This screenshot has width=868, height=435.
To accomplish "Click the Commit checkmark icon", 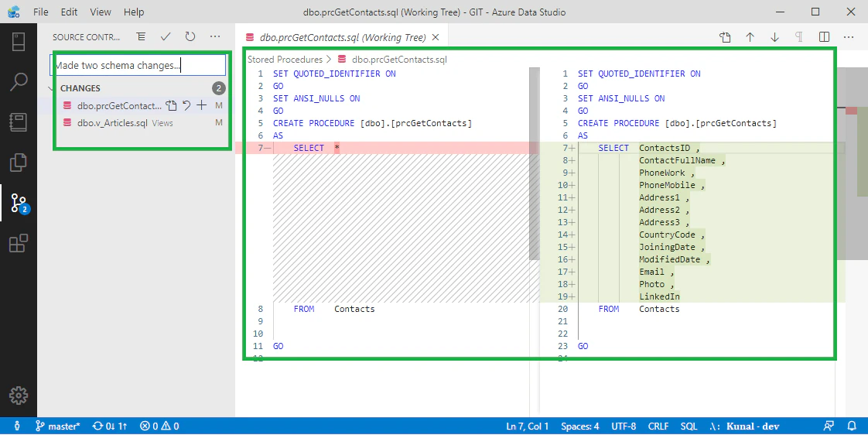I will [166, 36].
